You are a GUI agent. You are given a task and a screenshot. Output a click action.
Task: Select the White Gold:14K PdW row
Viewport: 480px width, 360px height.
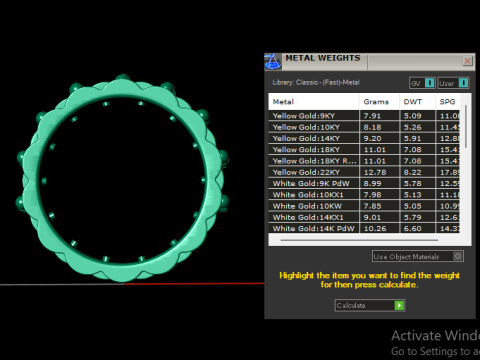coord(364,228)
